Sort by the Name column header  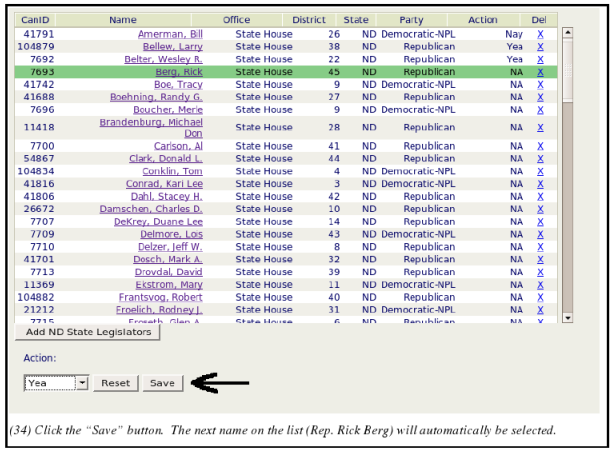(x=122, y=20)
